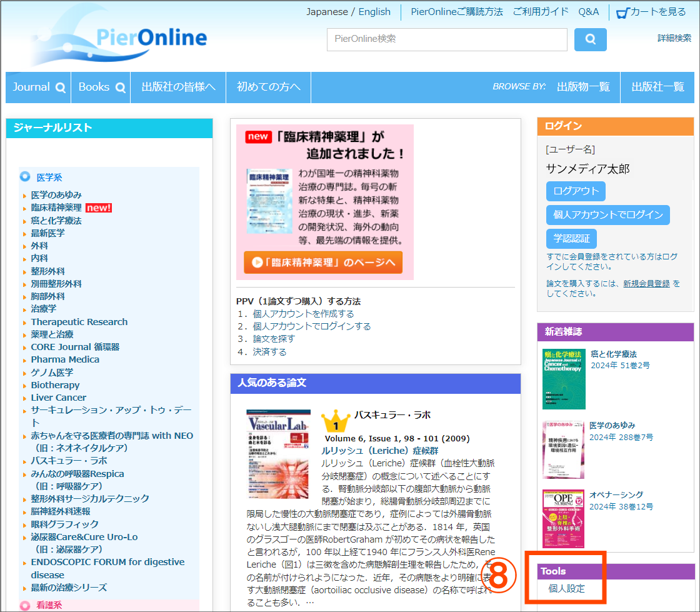Open Liver Cancer in the journal list

coord(59,398)
